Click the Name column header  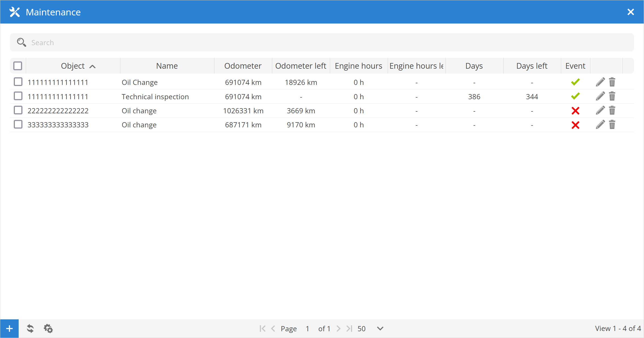(167, 66)
